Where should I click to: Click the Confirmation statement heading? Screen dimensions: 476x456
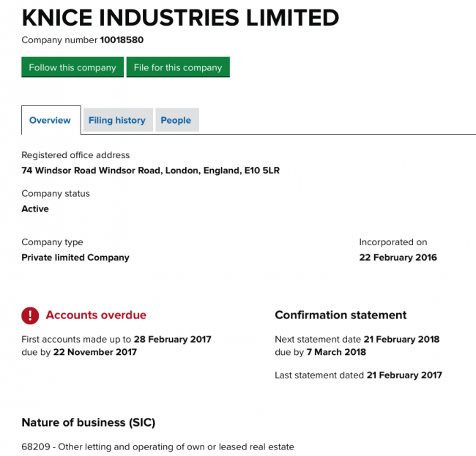(x=341, y=315)
